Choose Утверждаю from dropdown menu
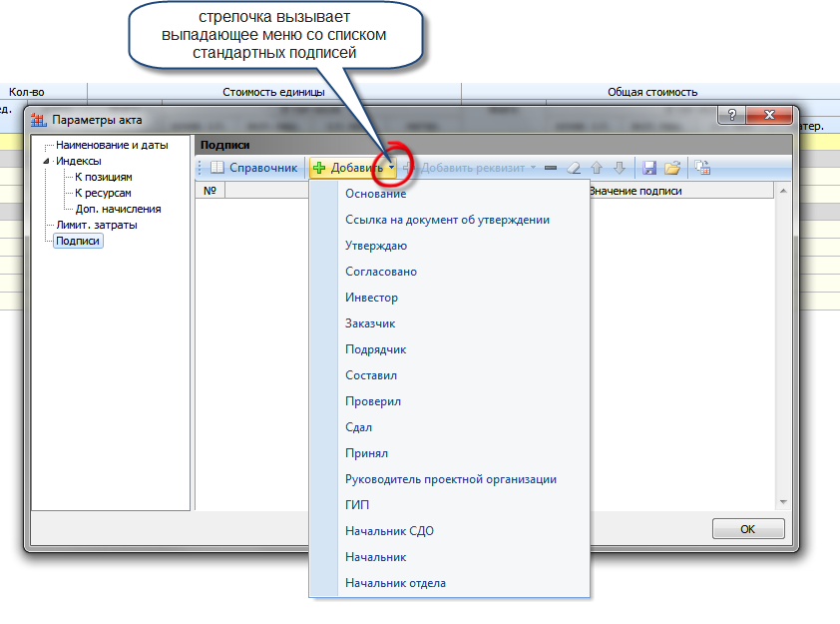 [x=375, y=246]
